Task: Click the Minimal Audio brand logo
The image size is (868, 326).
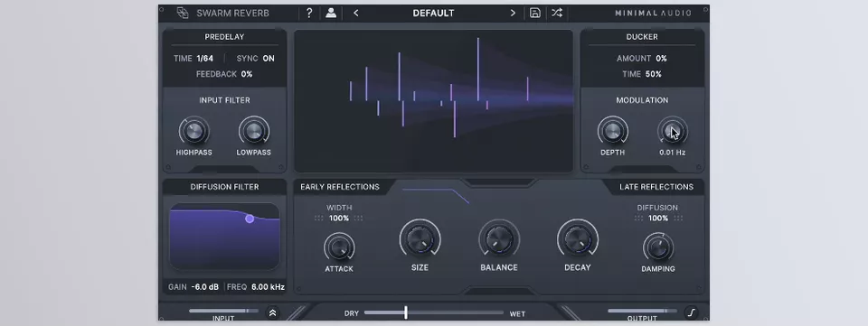Action: [653, 13]
